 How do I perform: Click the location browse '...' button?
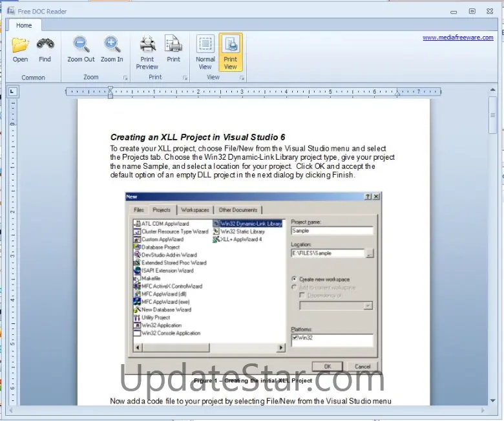[370, 254]
